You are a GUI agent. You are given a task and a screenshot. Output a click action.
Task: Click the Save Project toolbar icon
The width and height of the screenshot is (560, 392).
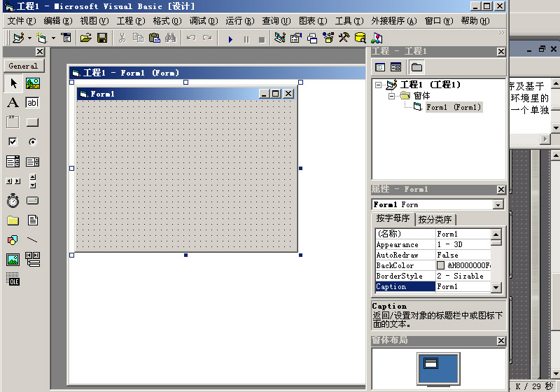tap(102, 38)
